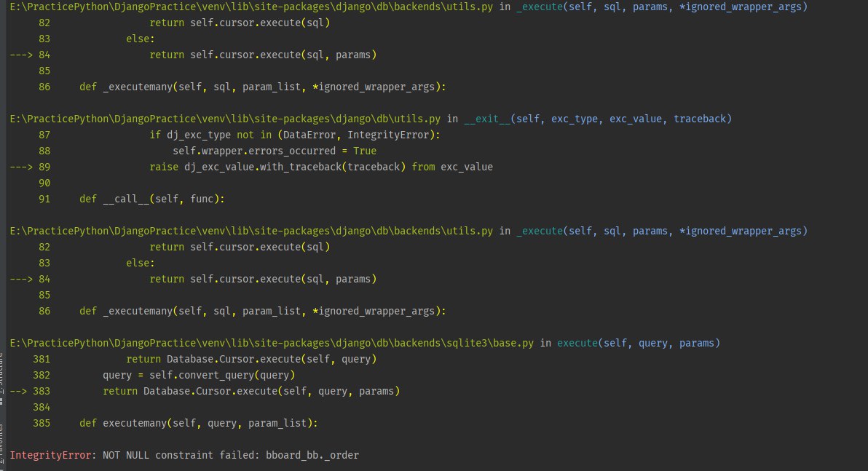Click 'self.wrapper.errors_occurred = True' on line 88

point(275,151)
